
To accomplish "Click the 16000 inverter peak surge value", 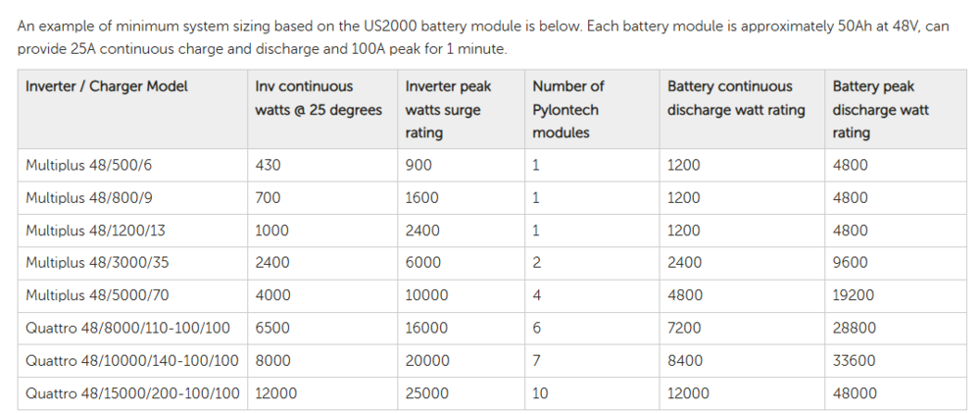I will (x=426, y=328).
